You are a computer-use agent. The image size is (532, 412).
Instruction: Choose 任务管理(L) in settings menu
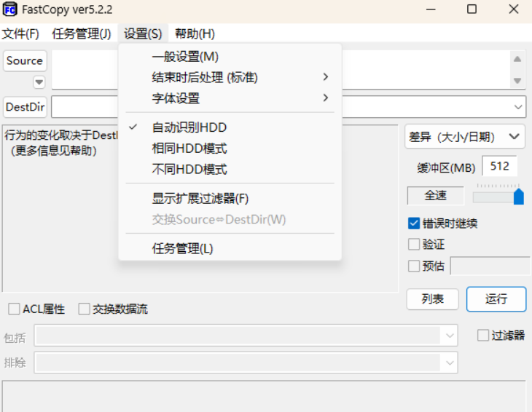click(x=230, y=248)
